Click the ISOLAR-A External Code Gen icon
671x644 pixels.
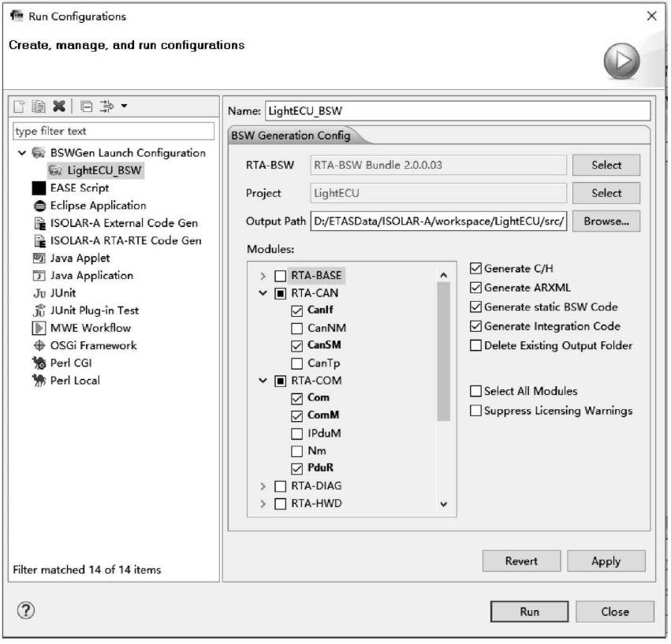tap(39, 224)
